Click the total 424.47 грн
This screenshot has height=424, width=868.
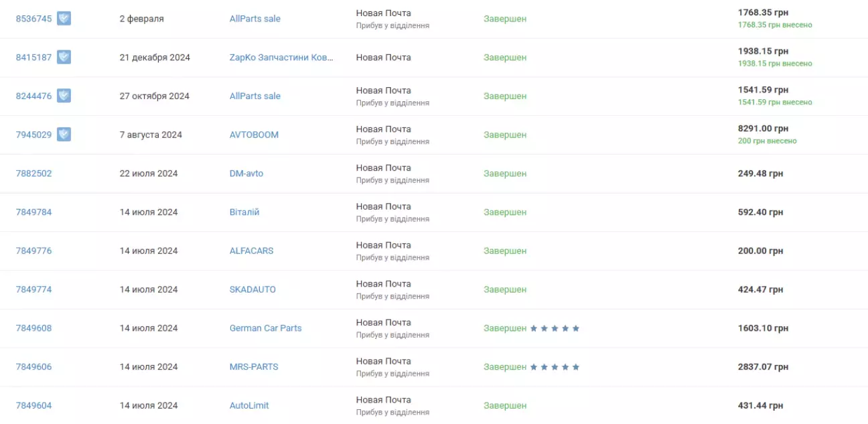click(760, 290)
